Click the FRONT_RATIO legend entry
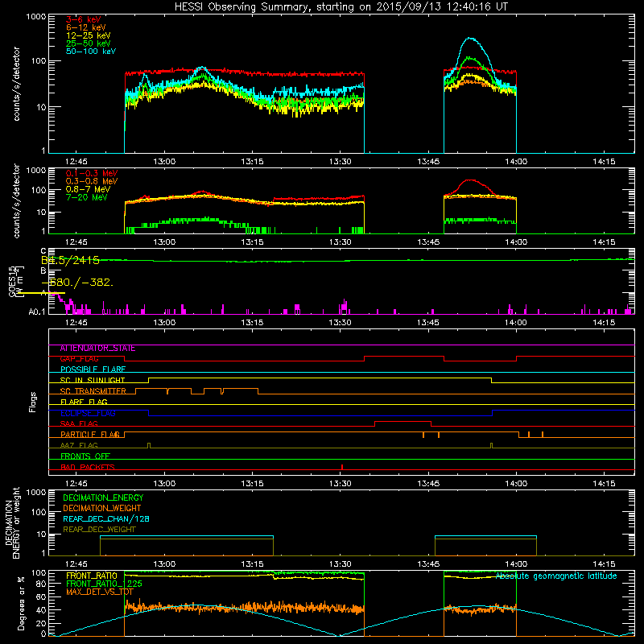This screenshot has width=644, height=644. click(92, 576)
